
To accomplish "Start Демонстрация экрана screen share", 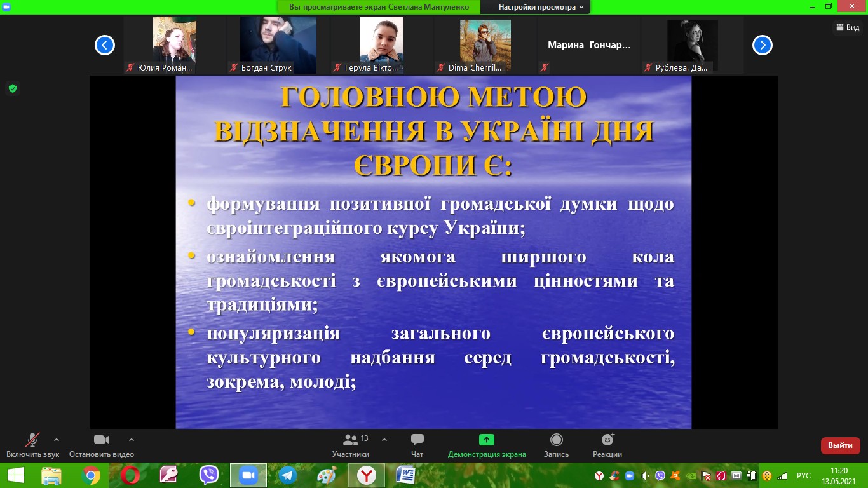I will tap(487, 445).
